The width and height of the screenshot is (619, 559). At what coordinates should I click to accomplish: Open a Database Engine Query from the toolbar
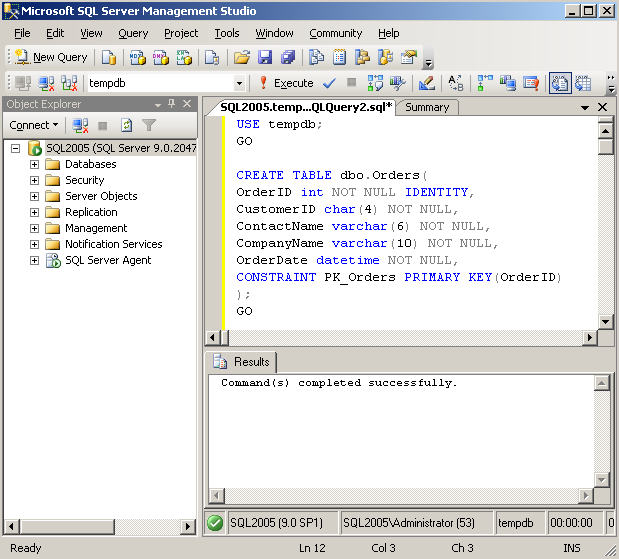pyautogui.click(x=109, y=58)
